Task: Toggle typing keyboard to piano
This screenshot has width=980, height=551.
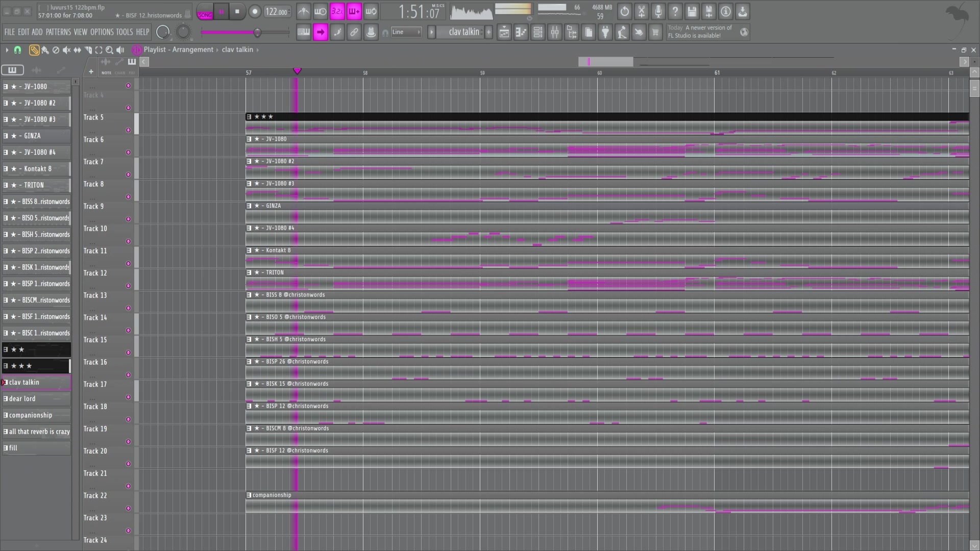Action: point(304,32)
